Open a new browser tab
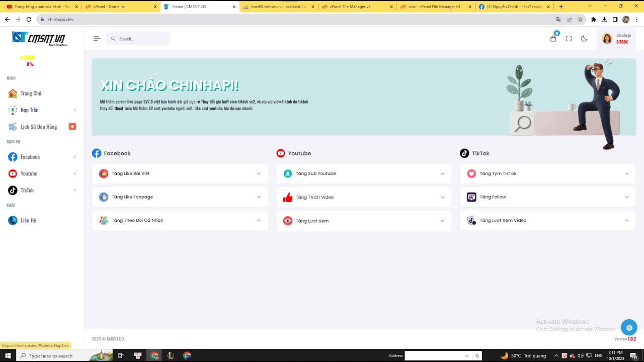The width and height of the screenshot is (644, 362). pyautogui.click(x=561, y=7)
